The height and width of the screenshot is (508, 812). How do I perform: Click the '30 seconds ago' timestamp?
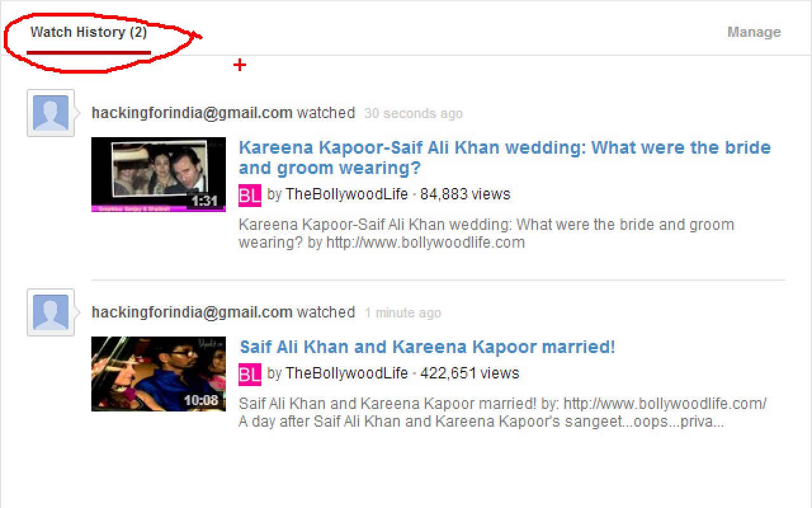click(414, 114)
